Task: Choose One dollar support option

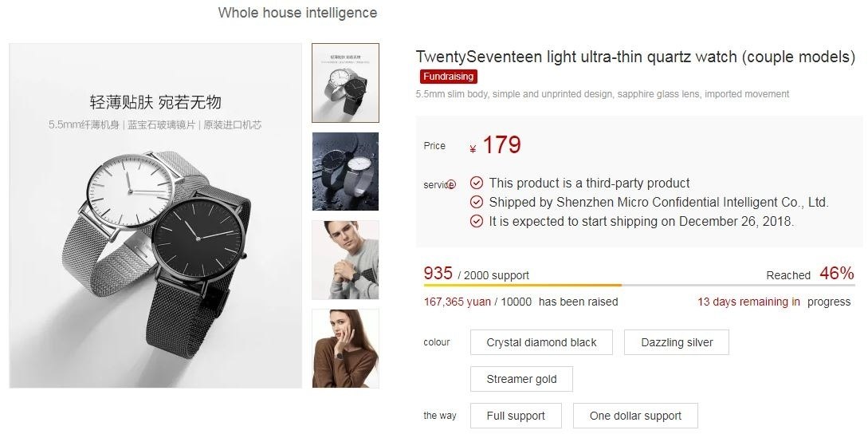Action: tap(635, 416)
